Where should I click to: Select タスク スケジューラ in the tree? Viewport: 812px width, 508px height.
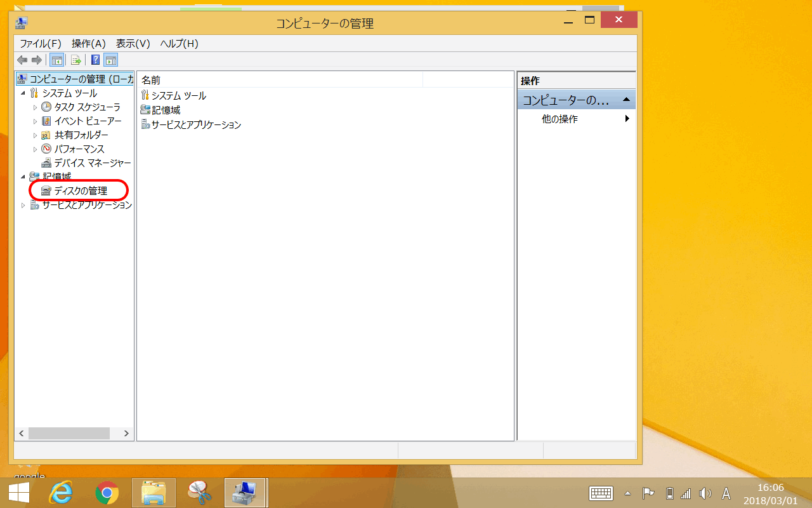(87, 107)
